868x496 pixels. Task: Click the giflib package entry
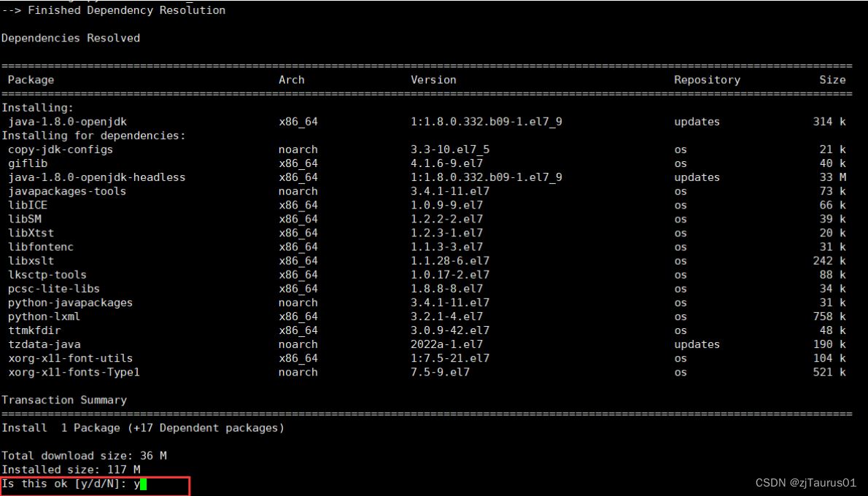tap(28, 163)
